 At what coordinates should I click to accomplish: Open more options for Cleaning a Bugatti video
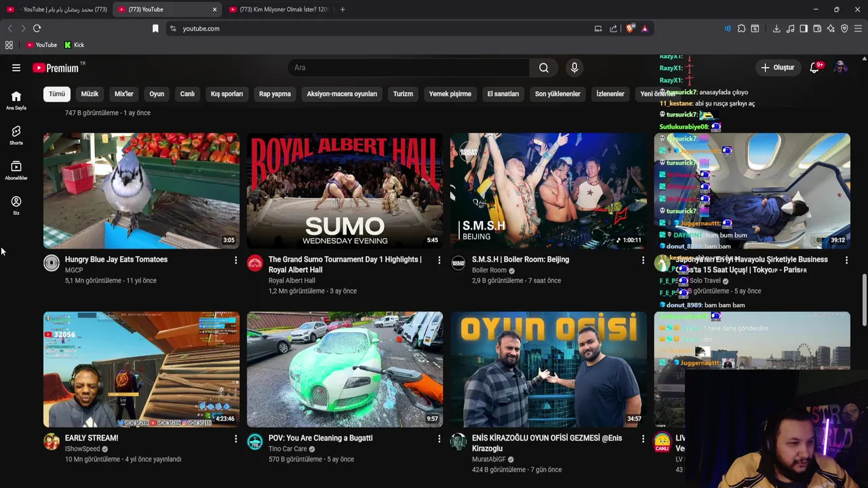point(439,439)
